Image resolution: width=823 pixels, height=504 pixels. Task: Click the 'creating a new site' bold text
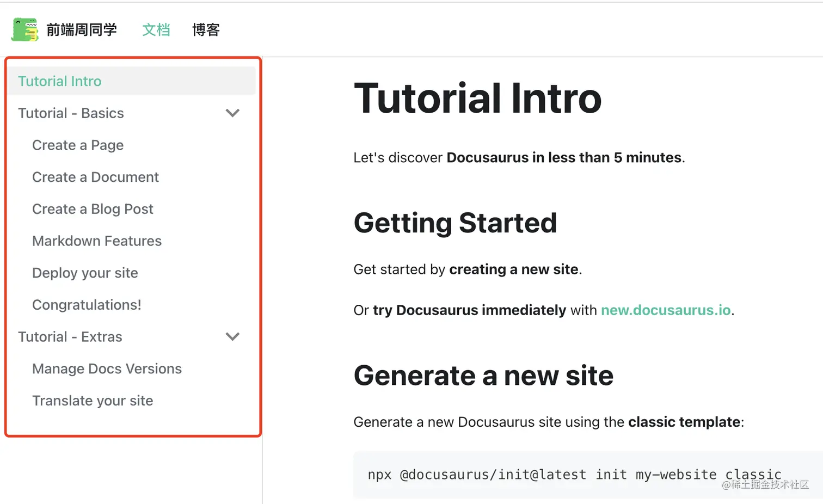pos(514,269)
